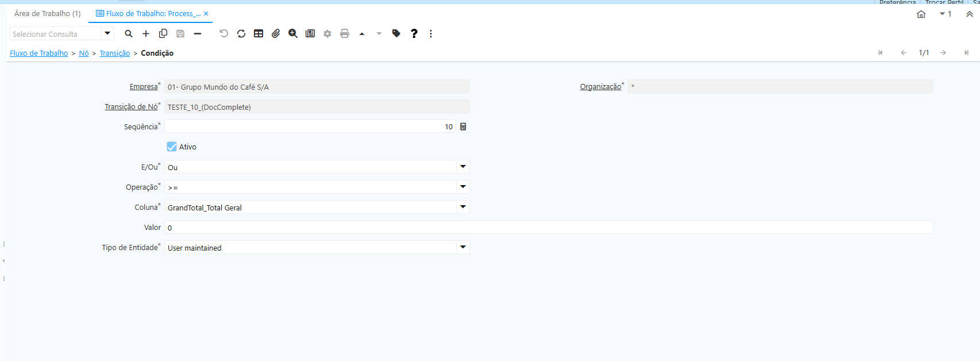980x361 pixels.
Task: Expand the E/Ou dropdown
Action: pyautogui.click(x=463, y=167)
